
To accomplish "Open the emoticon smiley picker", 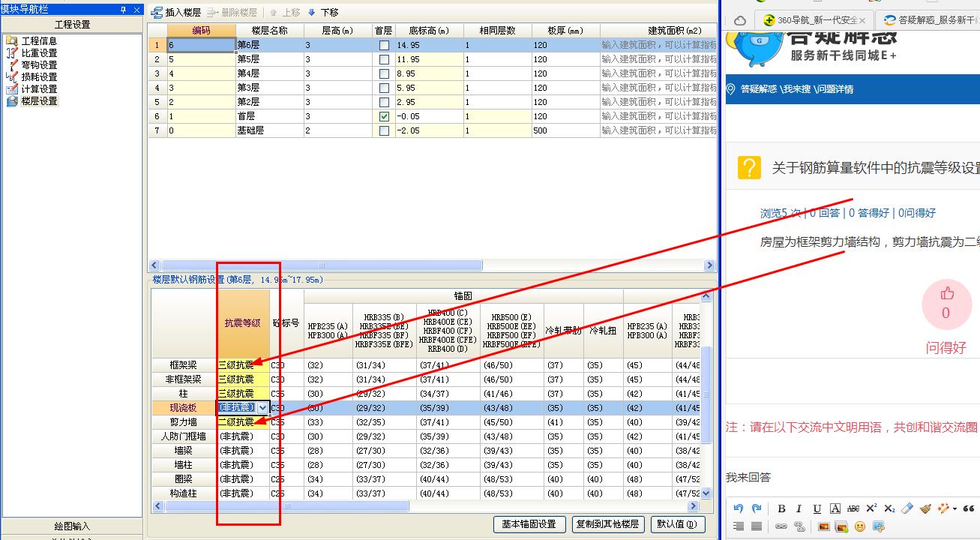I will click(860, 526).
